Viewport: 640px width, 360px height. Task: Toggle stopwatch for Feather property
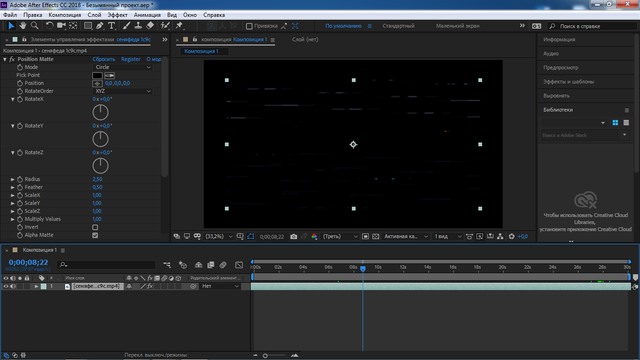pyautogui.click(x=20, y=187)
